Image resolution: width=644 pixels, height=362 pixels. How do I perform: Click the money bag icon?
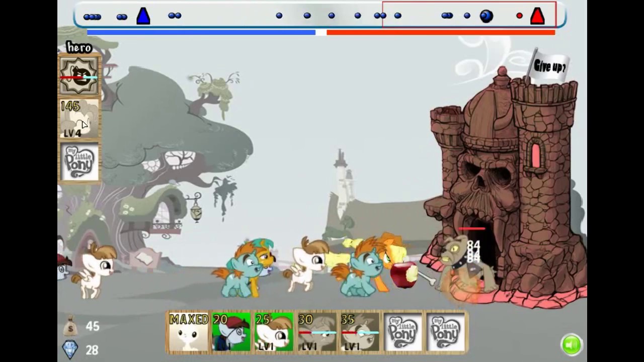click(70, 327)
